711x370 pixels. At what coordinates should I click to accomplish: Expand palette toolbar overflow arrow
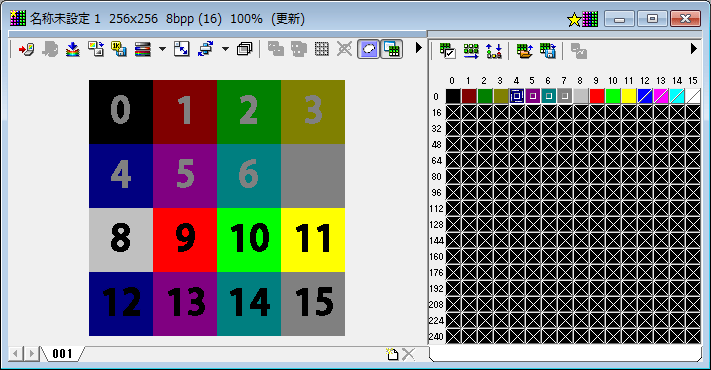click(693, 49)
